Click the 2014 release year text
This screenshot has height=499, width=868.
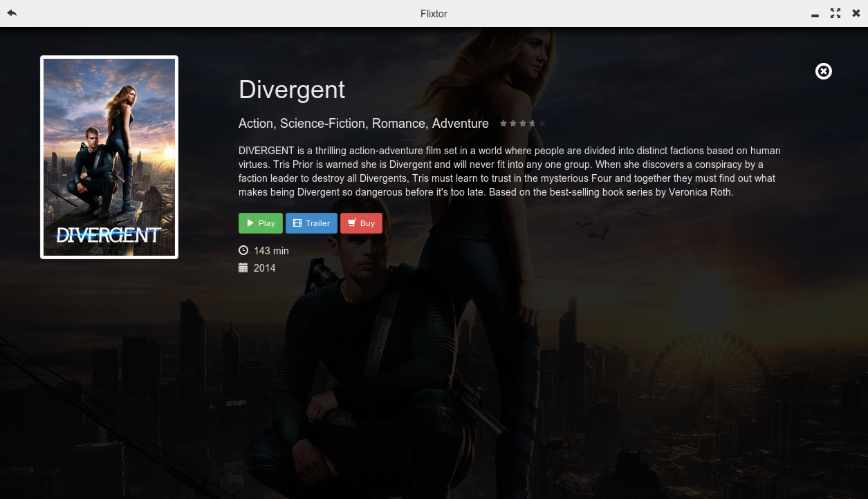coord(265,267)
